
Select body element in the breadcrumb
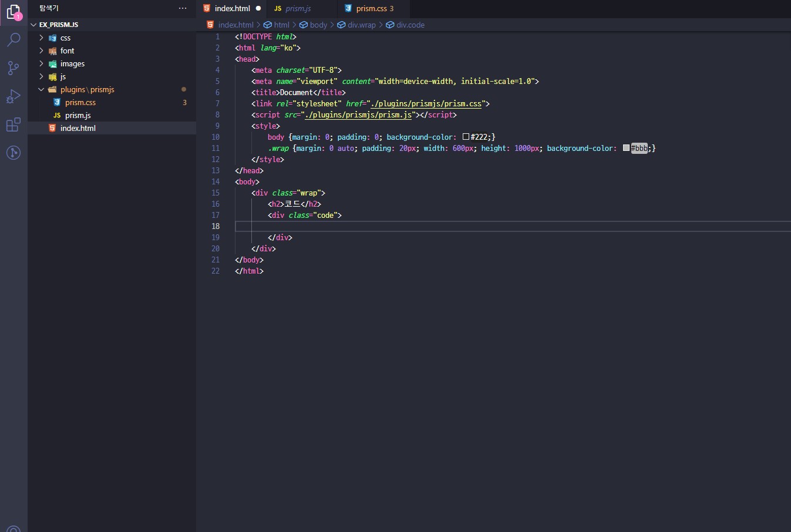click(x=318, y=25)
